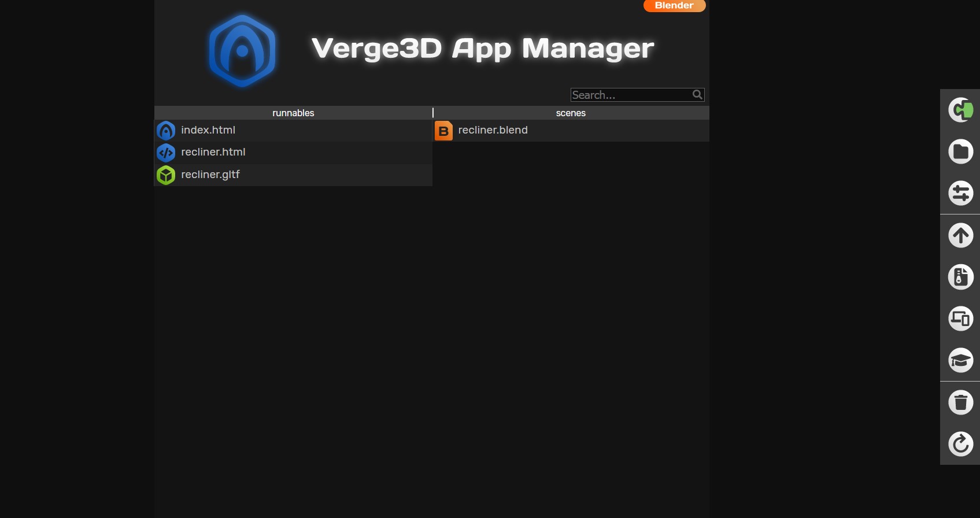Click the graduation cap icon

(x=960, y=360)
